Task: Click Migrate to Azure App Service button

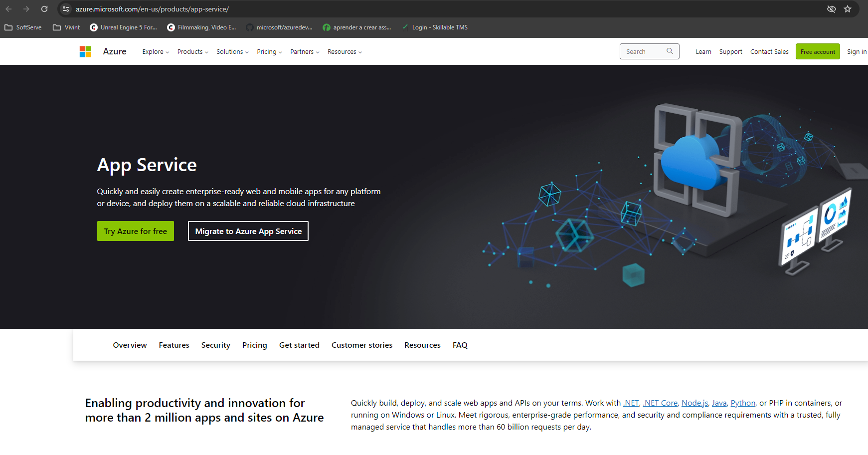Action: pos(248,231)
